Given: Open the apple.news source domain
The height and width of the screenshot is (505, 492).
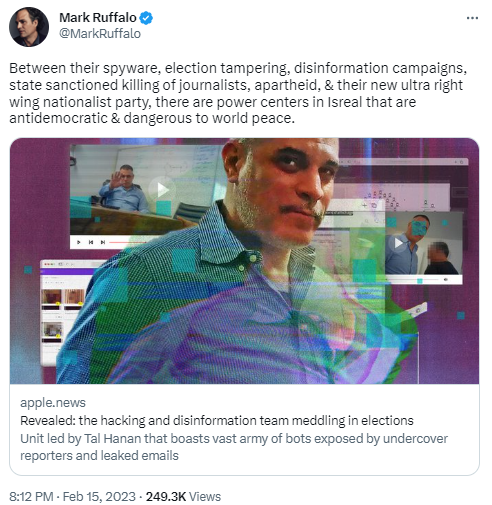Looking at the screenshot, I should [x=53, y=403].
